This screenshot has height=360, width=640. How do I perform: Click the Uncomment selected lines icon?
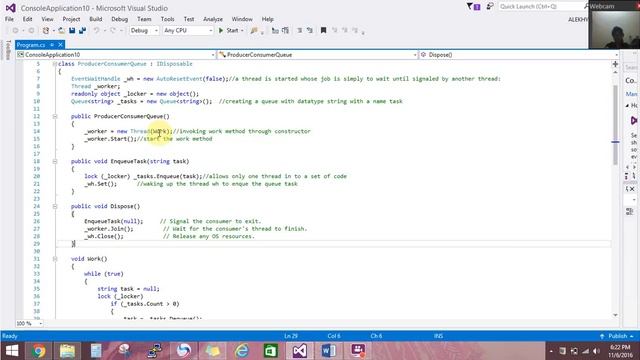(310, 31)
